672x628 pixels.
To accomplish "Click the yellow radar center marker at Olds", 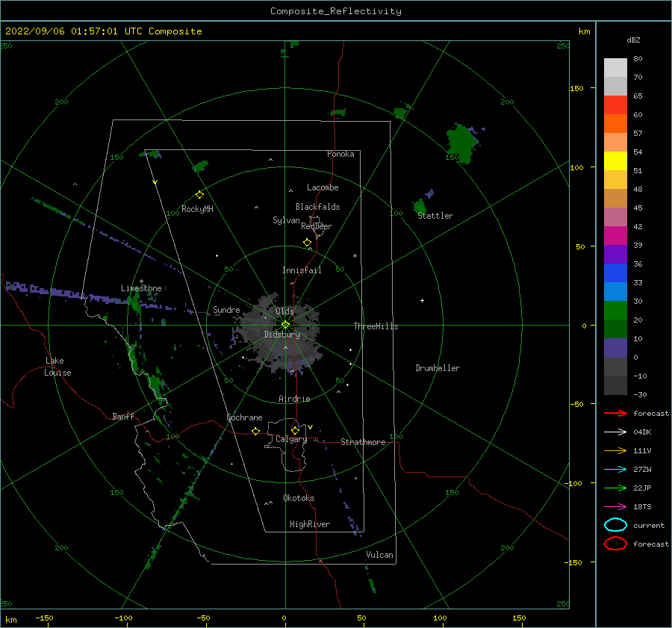I will (x=285, y=325).
